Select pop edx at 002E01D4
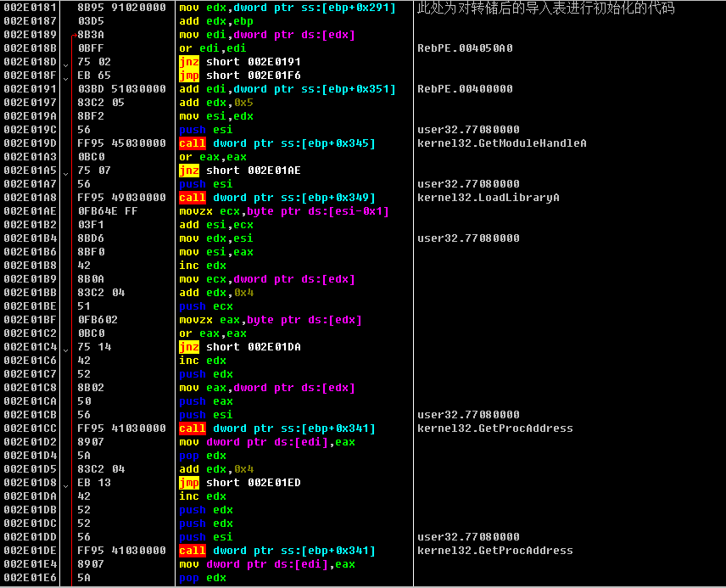The width and height of the screenshot is (726, 588). tap(203, 456)
